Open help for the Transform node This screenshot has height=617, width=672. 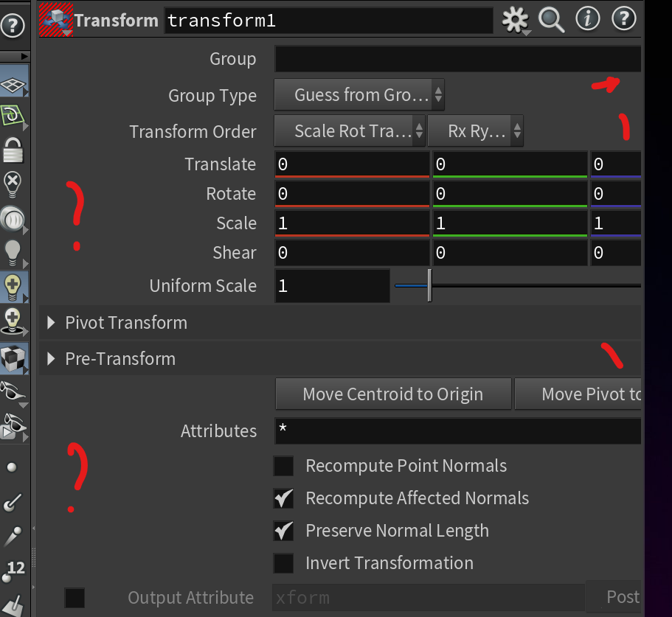[x=623, y=19]
